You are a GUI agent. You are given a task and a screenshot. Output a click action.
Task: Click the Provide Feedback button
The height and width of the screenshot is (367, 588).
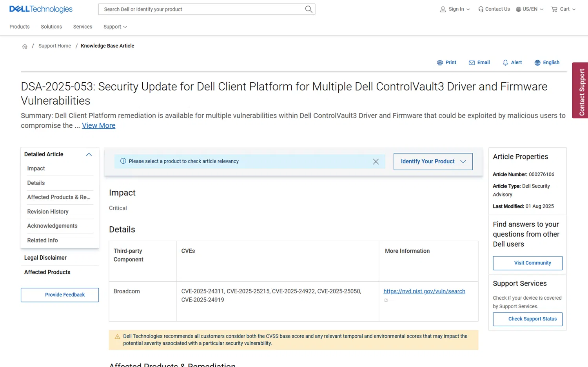click(60, 295)
